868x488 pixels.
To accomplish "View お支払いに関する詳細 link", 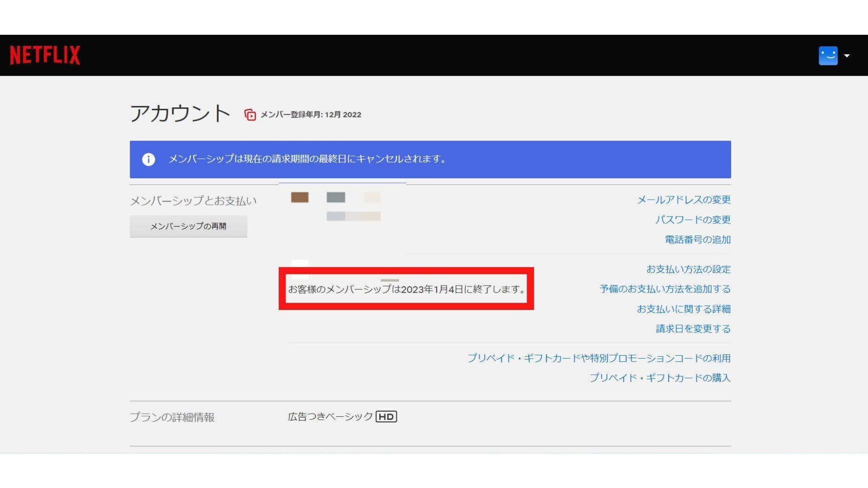I will click(683, 309).
